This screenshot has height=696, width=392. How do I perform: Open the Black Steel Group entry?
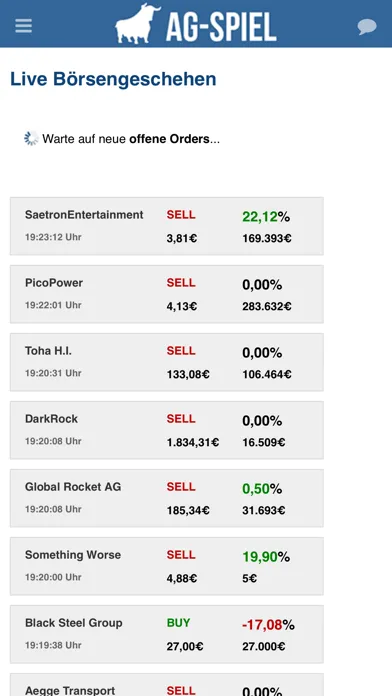tap(167, 634)
